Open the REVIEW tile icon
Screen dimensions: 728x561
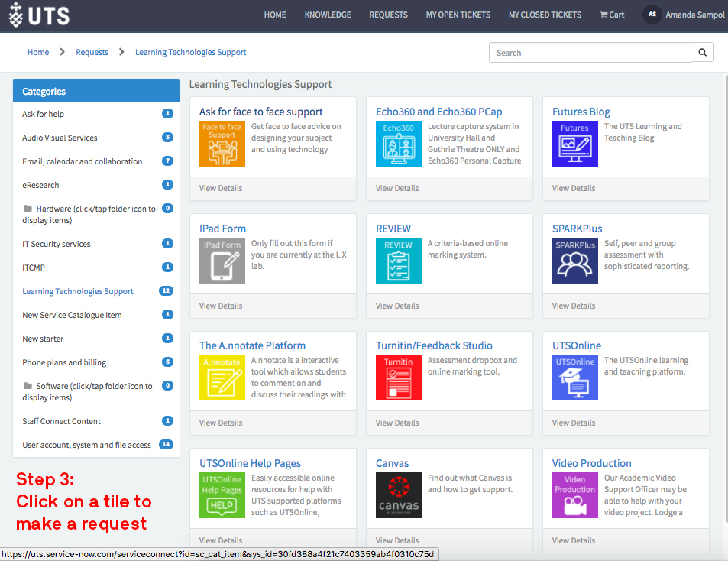coord(398,261)
